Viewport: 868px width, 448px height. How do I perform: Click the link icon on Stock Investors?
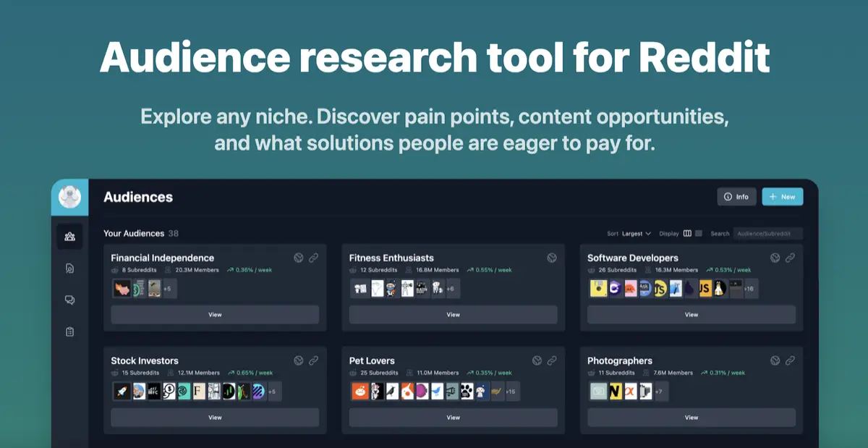pyautogui.click(x=313, y=360)
